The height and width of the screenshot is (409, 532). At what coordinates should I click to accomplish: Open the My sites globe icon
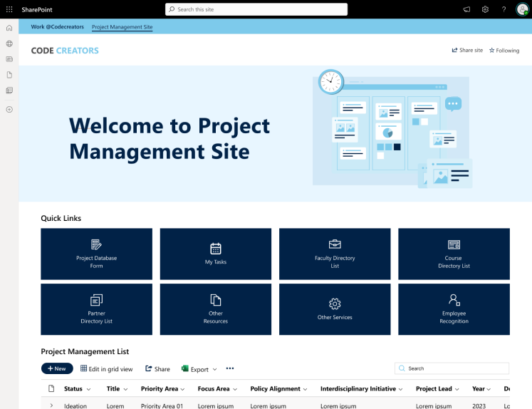click(x=9, y=43)
